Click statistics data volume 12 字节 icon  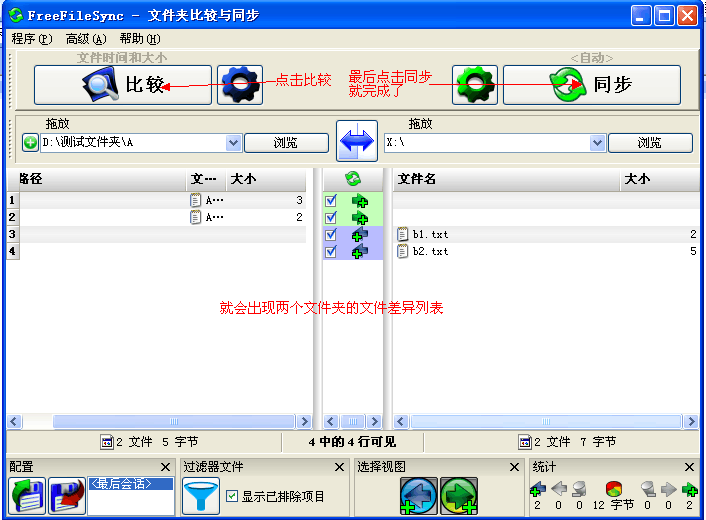[614, 488]
